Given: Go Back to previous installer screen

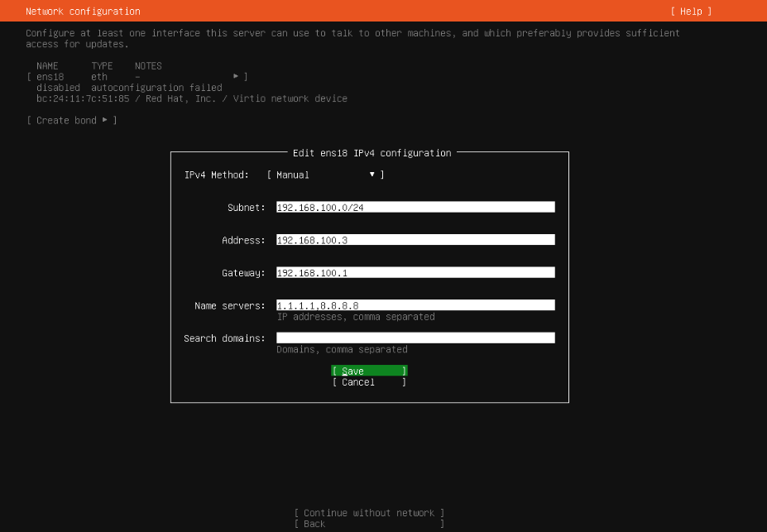Looking at the screenshot, I should click(369, 524).
